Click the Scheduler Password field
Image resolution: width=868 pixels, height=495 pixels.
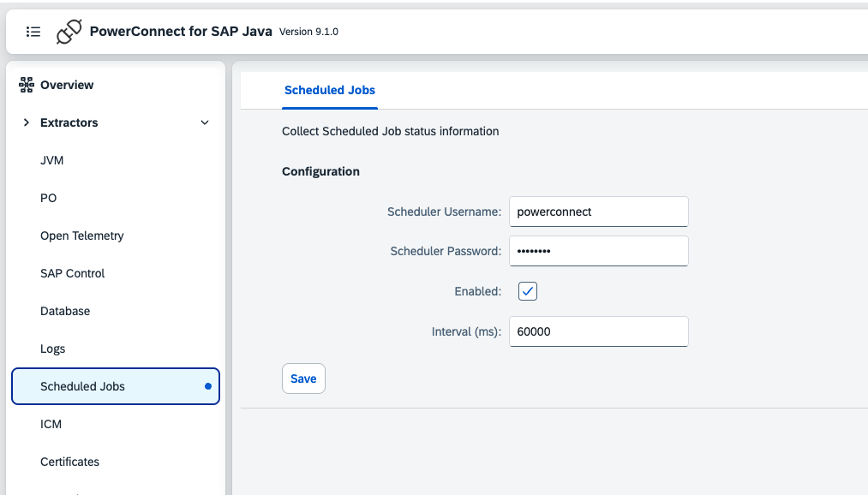599,251
